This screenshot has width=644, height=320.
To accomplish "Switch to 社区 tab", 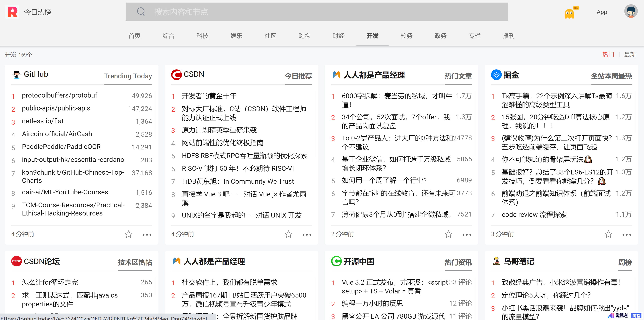I will point(271,36).
